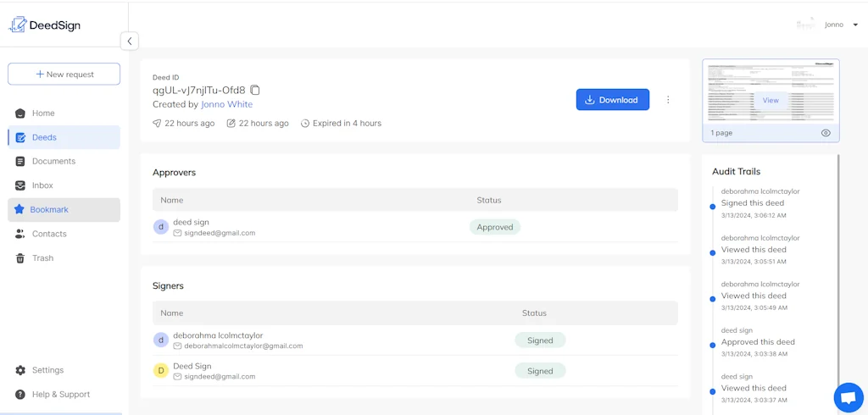Click the 'Expired in 4 hours' text
Screen dimensions: 868x415
point(347,124)
